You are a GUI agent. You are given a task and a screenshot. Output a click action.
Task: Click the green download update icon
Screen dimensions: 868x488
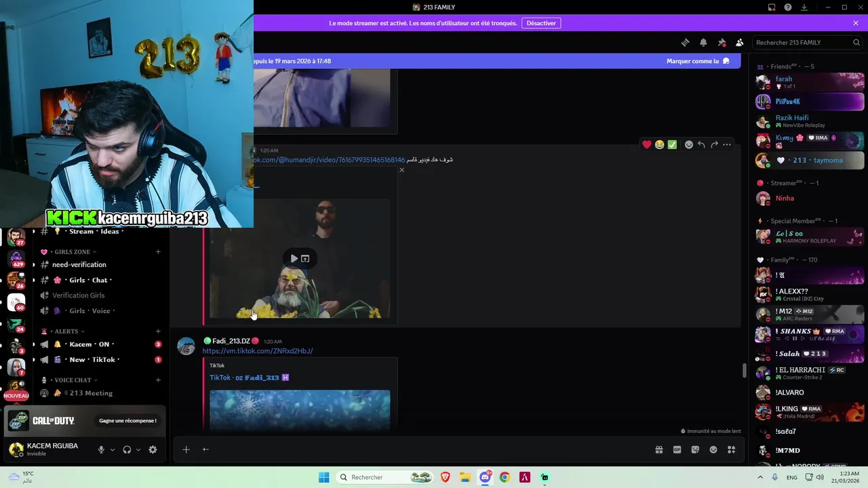(804, 7)
